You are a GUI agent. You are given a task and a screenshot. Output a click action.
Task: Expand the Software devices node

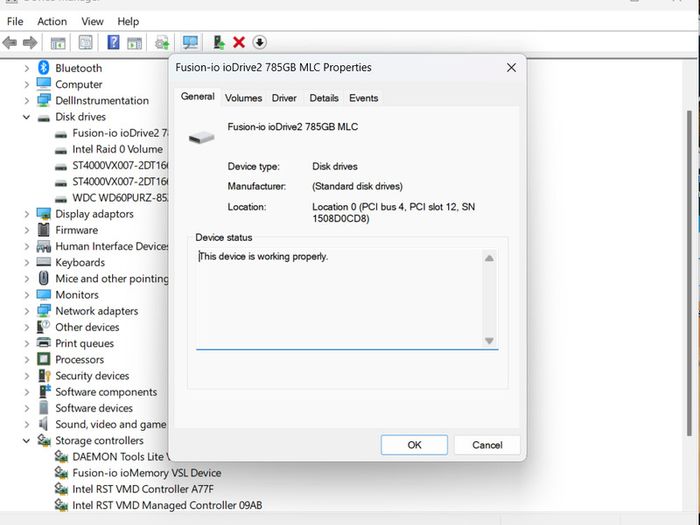pyautogui.click(x=26, y=408)
